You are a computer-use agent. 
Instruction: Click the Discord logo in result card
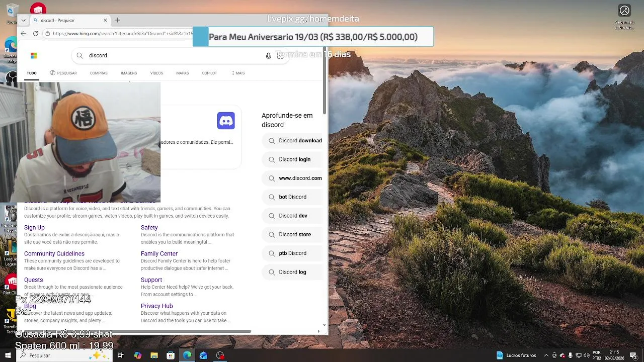tap(226, 121)
